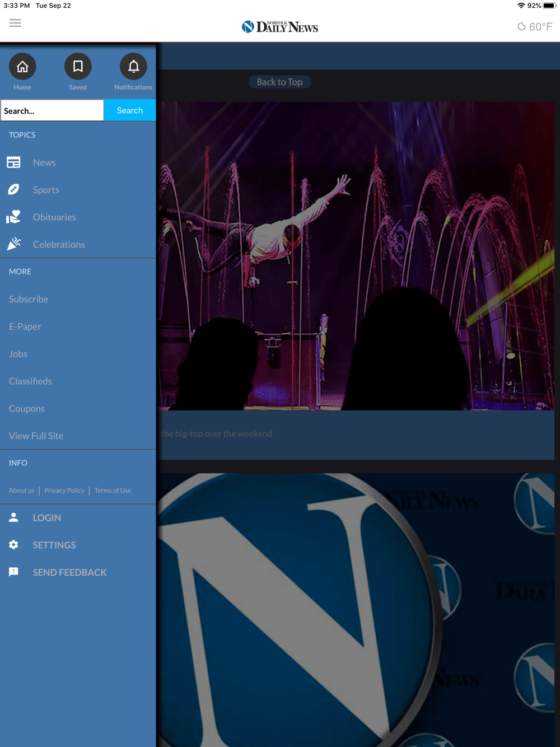The width and height of the screenshot is (560, 747).
Task: Click the Obituaries heart-hand icon
Action: tap(13, 217)
